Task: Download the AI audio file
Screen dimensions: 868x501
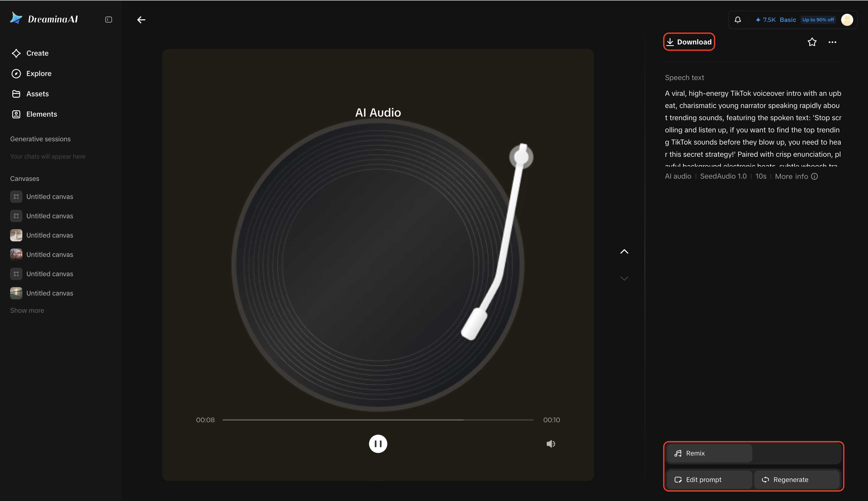Action: pyautogui.click(x=689, y=42)
